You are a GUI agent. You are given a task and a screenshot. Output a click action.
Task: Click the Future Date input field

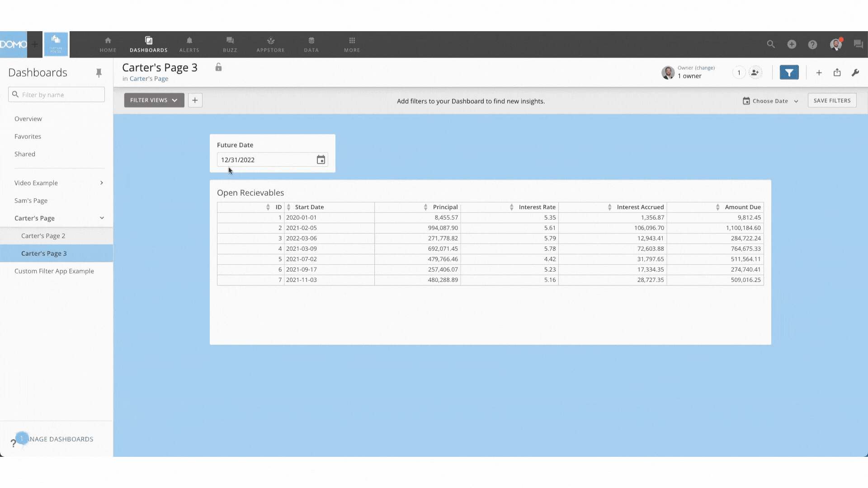click(272, 159)
